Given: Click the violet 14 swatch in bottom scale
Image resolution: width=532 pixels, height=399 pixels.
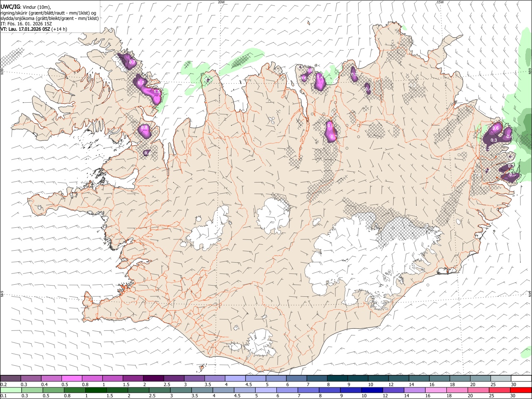Looking at the screenshot, I should click(415, 390).
